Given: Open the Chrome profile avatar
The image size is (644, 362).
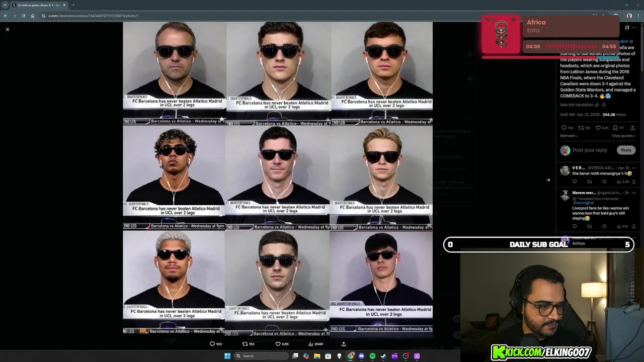Looking at the screenshot, I should tap(629, 16).
